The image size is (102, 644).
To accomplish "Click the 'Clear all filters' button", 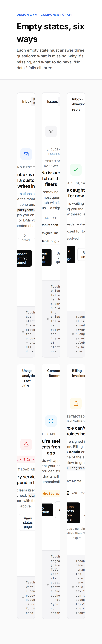I will pos(47,257).
